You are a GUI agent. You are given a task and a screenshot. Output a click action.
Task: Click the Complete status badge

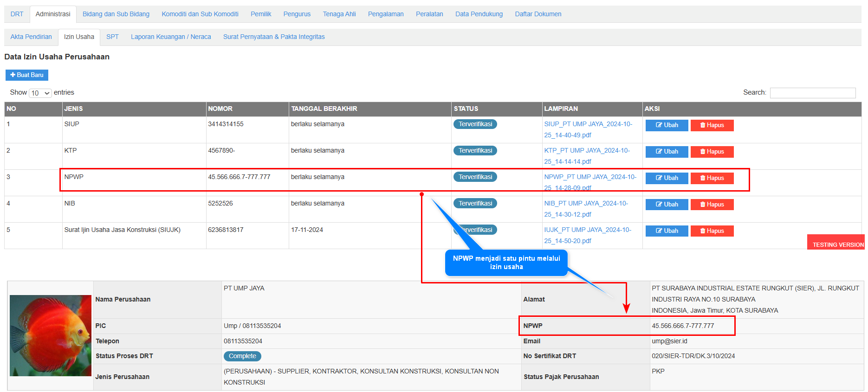pyautogui.click(x=242, y=356)
